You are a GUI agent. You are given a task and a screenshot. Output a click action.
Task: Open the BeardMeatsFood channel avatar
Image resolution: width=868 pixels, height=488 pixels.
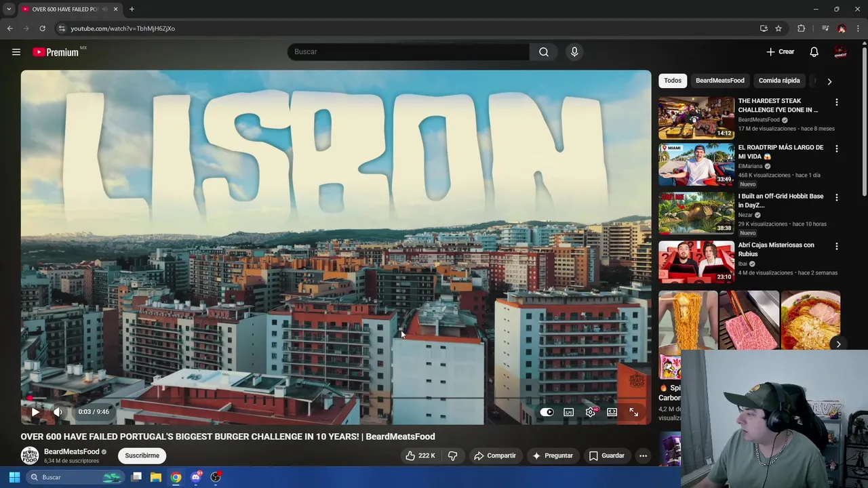(29, 455)
